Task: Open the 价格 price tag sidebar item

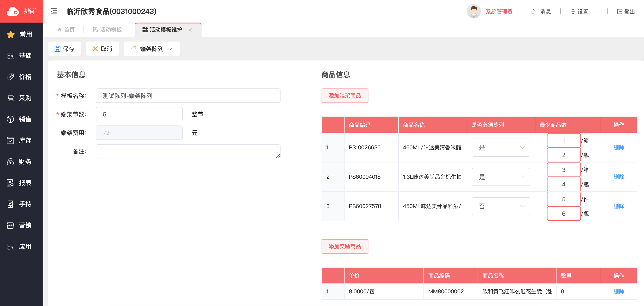Action: point(21,77)
